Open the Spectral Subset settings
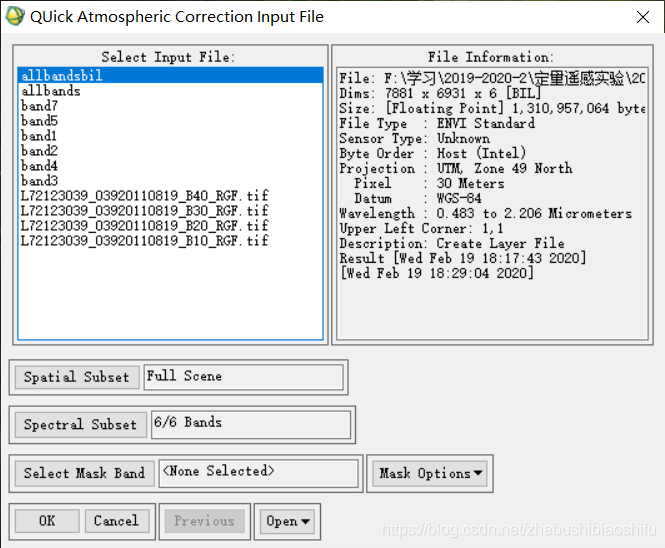This screenshot has height=548, width=665. [x=81, y=425]
